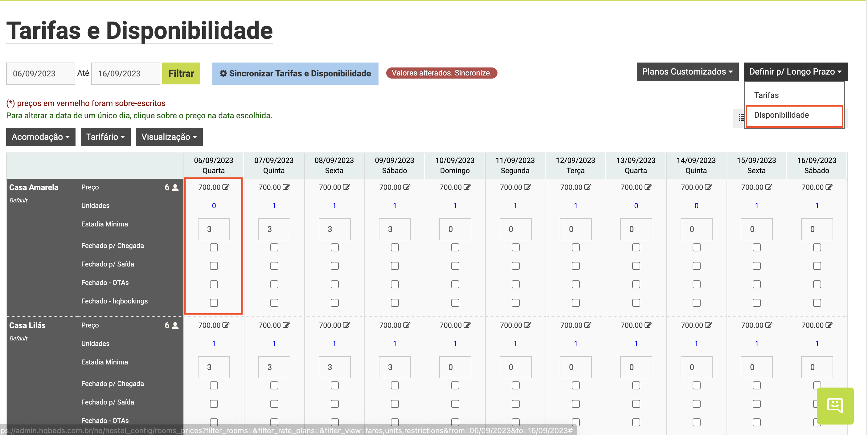Check Casa Amarela Fechado - OTAs on 16/09/2023
Viewport: 868px width, 435px height.
[817, 284]
